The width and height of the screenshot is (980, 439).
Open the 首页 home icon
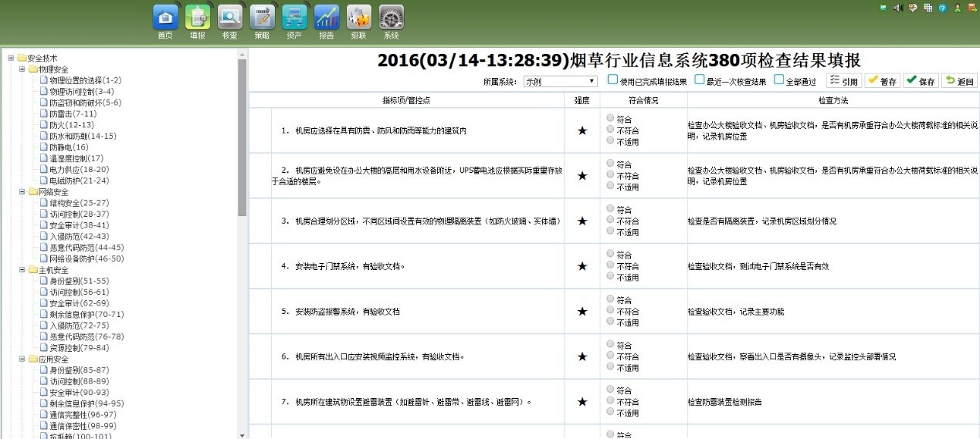165,18
